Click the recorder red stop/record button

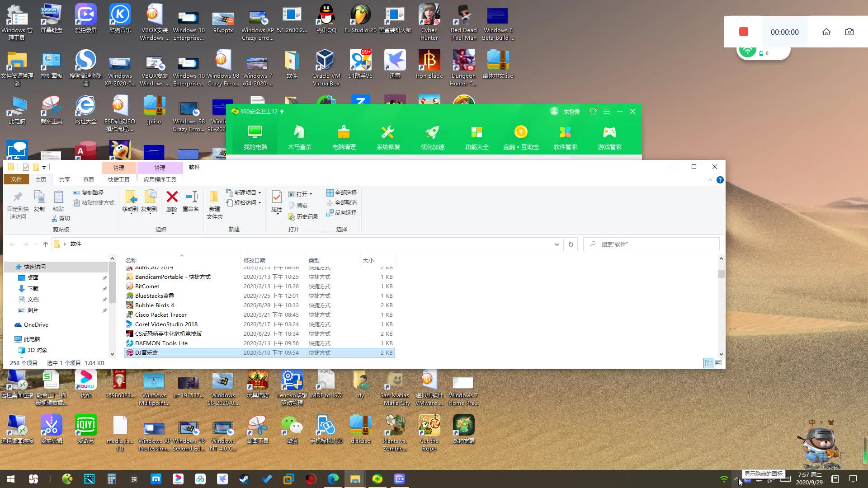point(744,32)
